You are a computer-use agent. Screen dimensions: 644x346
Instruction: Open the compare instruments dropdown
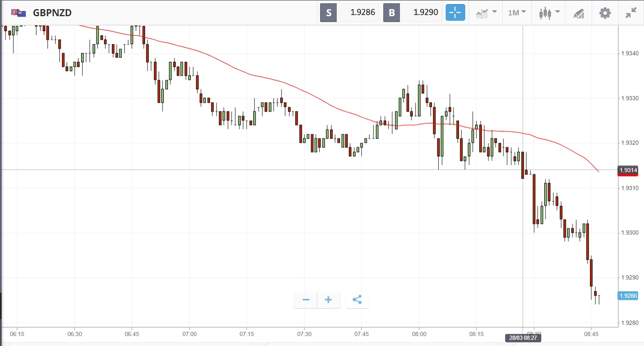click(486, 12)
